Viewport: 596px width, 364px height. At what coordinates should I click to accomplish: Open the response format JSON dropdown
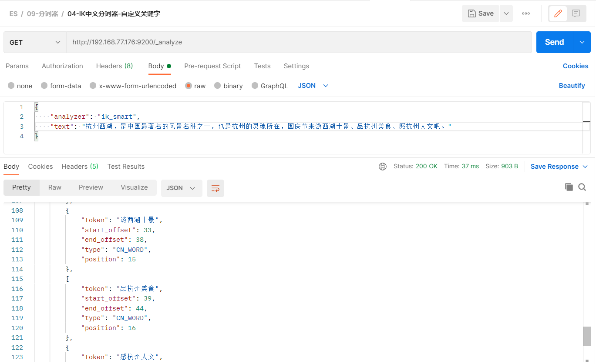click(x=182, y=188)
